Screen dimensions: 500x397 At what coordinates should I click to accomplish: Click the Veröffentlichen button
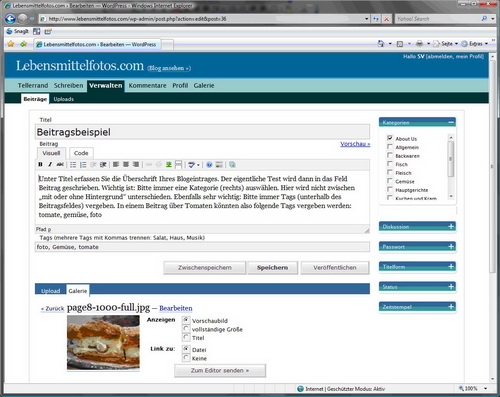(x=335, y=268)
